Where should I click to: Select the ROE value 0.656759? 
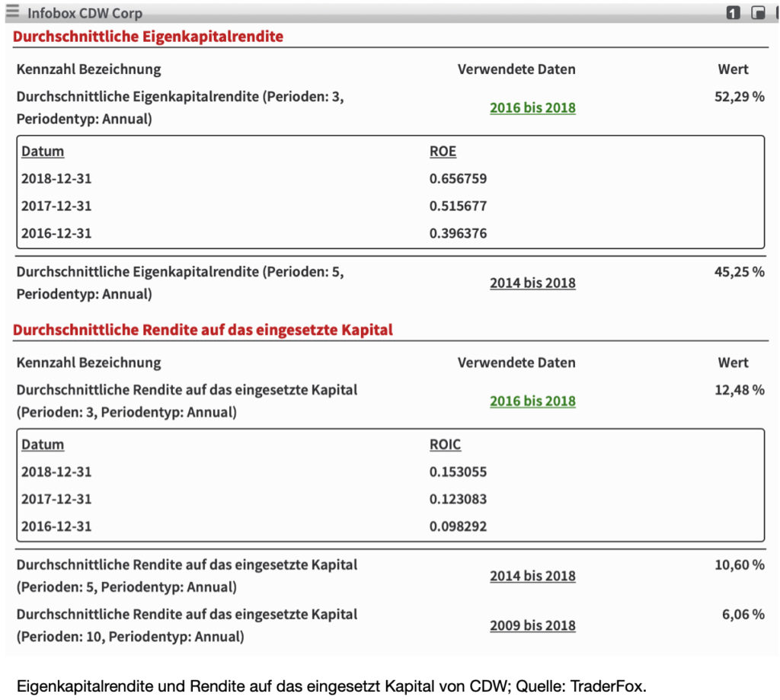tap(458, 178)
